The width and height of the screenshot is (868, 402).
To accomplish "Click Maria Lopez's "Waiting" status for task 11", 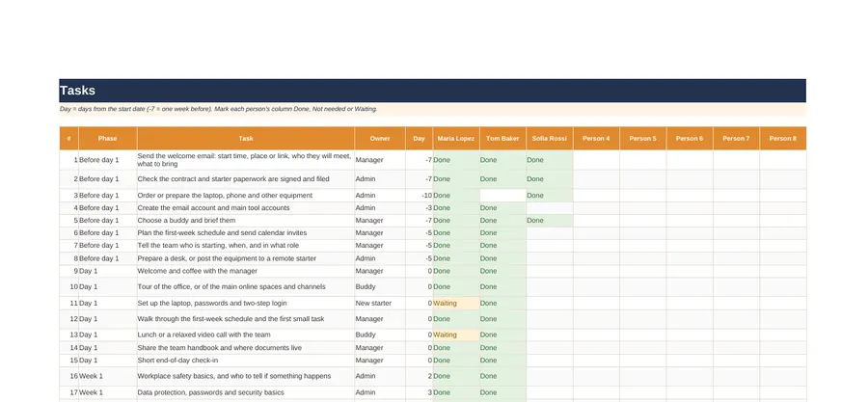I will 456,303.
